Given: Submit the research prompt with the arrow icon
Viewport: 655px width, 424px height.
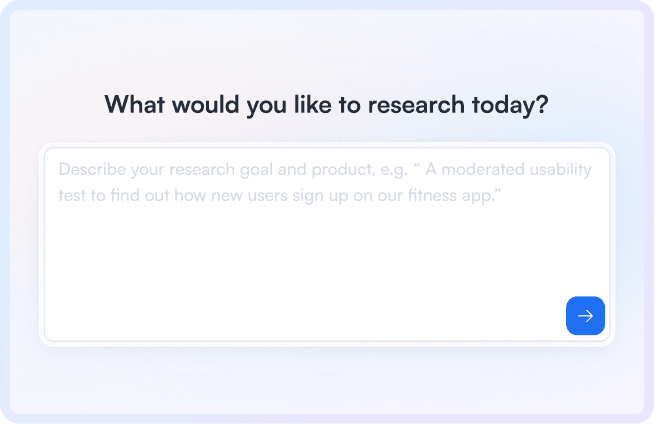Looking at the screenshot, I should click(585, 315).
